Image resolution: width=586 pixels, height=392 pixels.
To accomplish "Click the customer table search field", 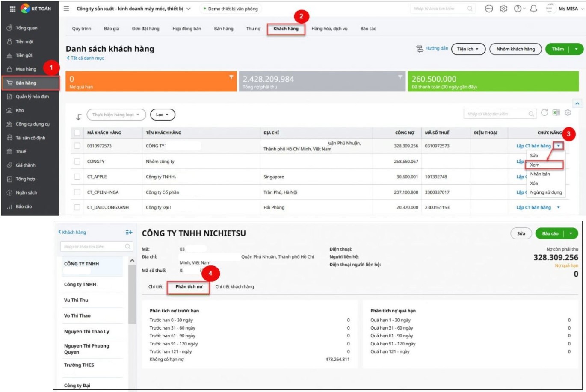I will tap(500, 114).
